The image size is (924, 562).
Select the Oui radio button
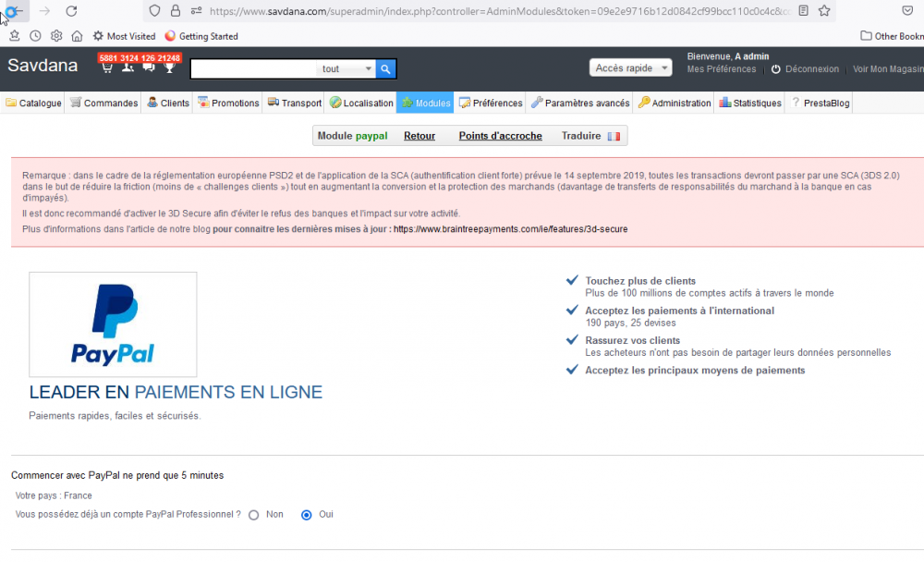click(307, 515)
